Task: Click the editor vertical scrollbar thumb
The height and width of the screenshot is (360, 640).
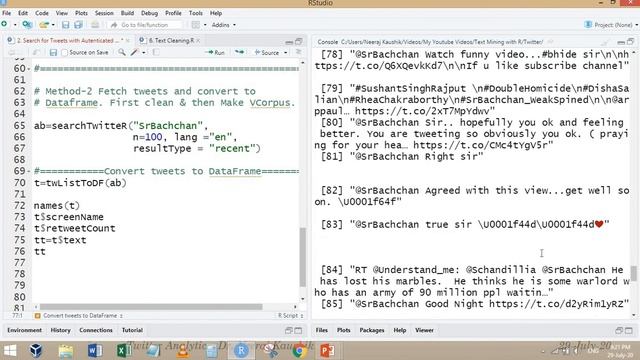Action: tap(302, 257)
